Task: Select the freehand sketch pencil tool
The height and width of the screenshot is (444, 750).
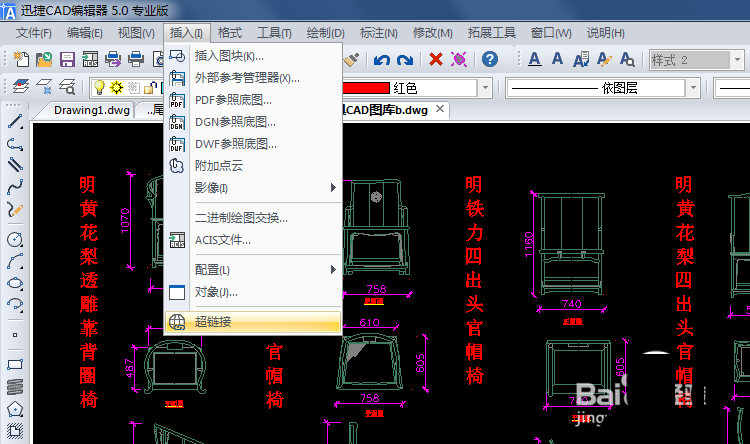Action: pos(15,209)
